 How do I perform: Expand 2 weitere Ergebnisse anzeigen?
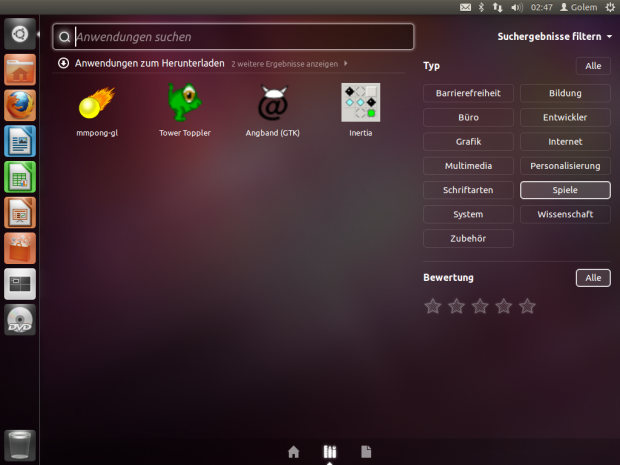[x=289, y=64]
